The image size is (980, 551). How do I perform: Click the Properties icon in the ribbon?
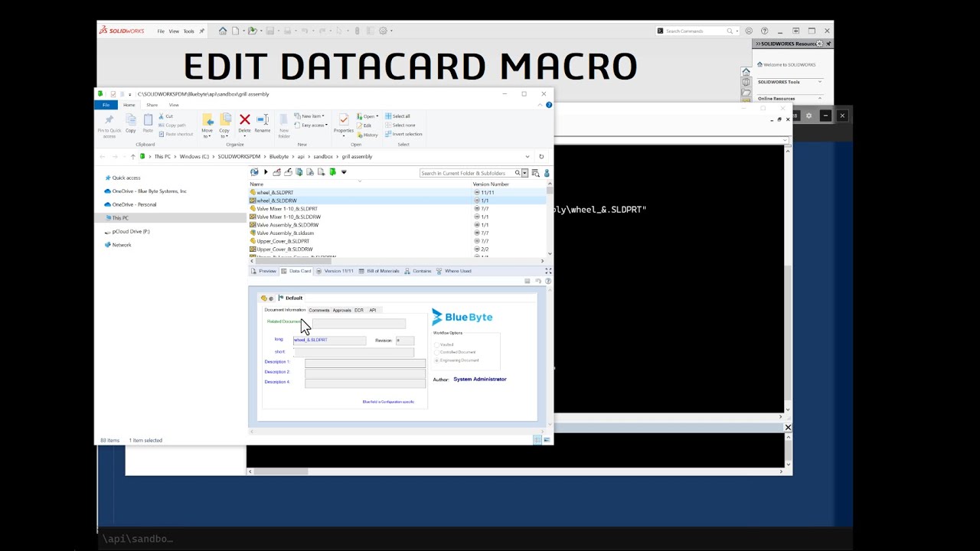pyautogui.click(x=344, y=120)
